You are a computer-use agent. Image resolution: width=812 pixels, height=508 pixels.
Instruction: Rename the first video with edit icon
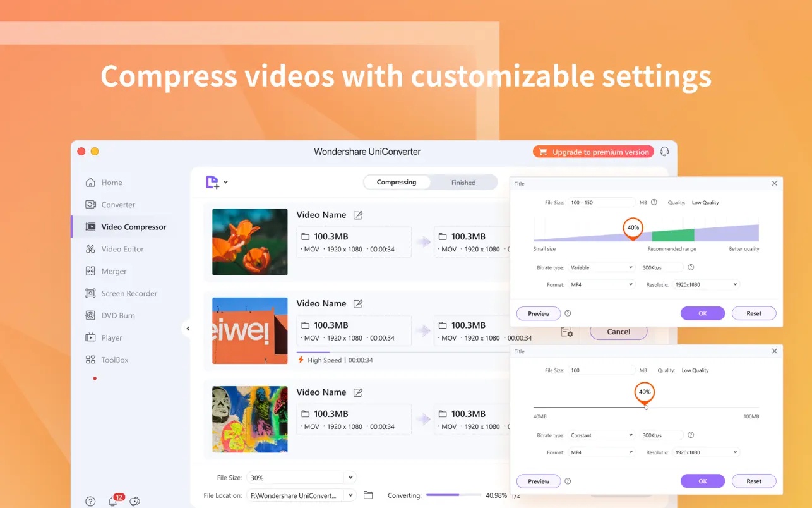click(x=358, y=215)
